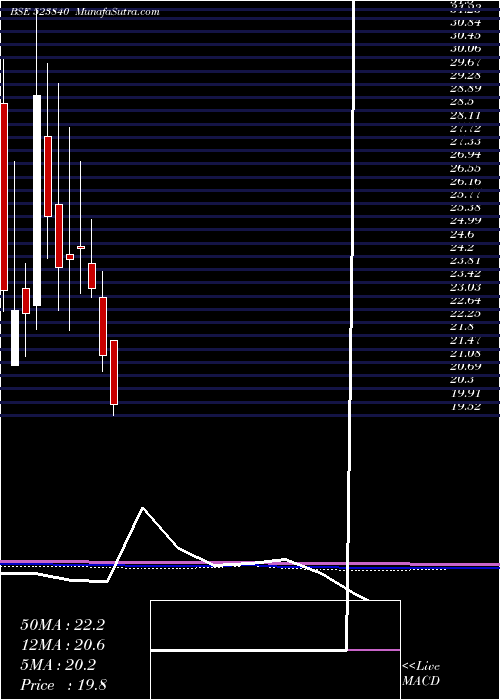Click the 5MA : 20.2 readout
Viewport: 500px width, 700px height.
pos(58,665)
